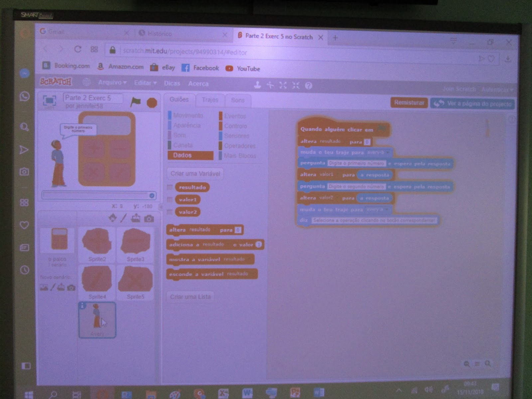Open a new browser tab
This screenshot has width=532, height=399.
(x=335, y=38)
